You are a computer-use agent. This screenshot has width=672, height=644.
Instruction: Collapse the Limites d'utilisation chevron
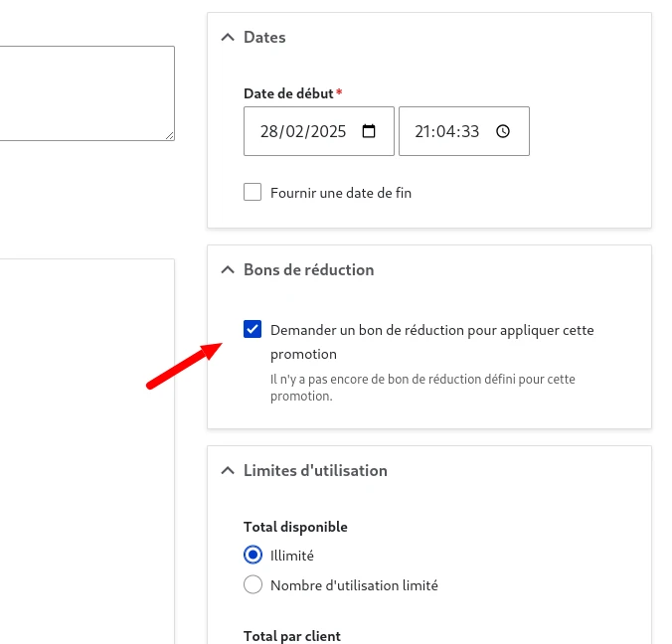point(227,470)
